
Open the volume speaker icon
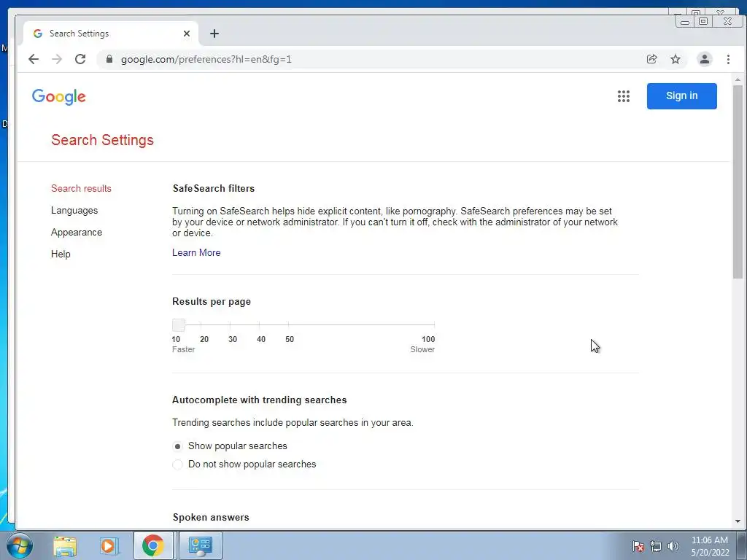673,546
